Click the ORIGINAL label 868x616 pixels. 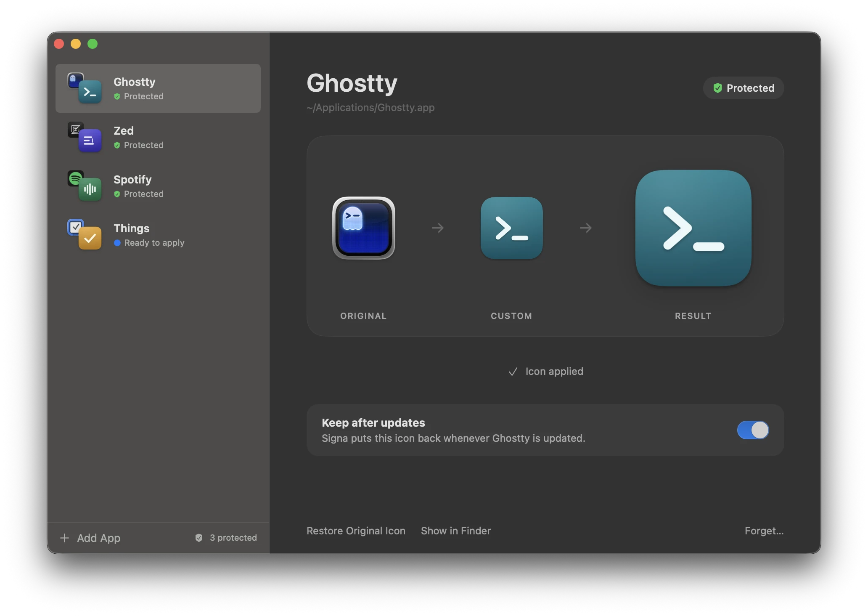tap(363, 316)
